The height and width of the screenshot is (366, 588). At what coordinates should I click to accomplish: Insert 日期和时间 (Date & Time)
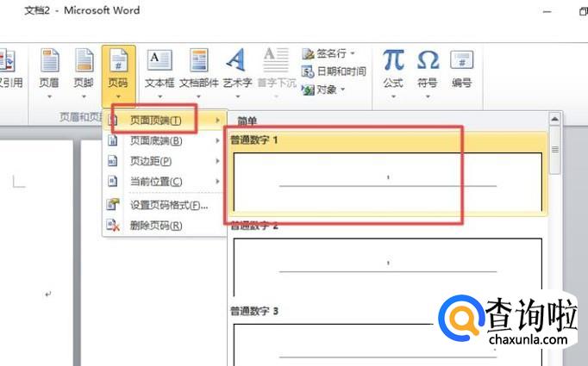coord(334,71)
